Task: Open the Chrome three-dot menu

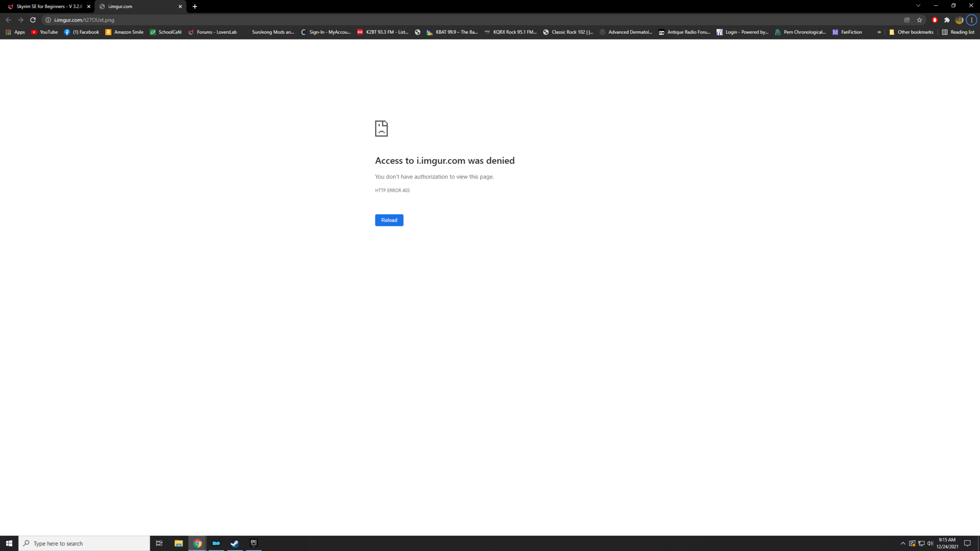Action: (x=971, y=20)
